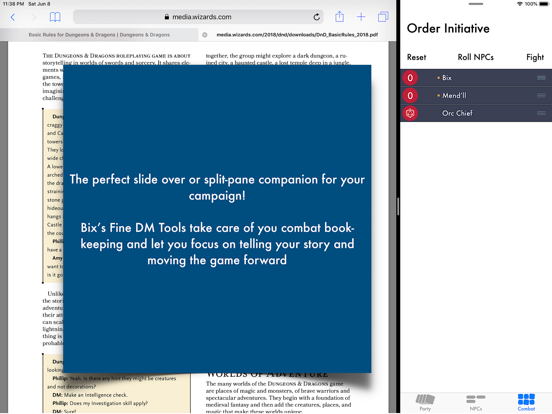Show all Safari tabs overview
The image size is (552, 414).
383,17
